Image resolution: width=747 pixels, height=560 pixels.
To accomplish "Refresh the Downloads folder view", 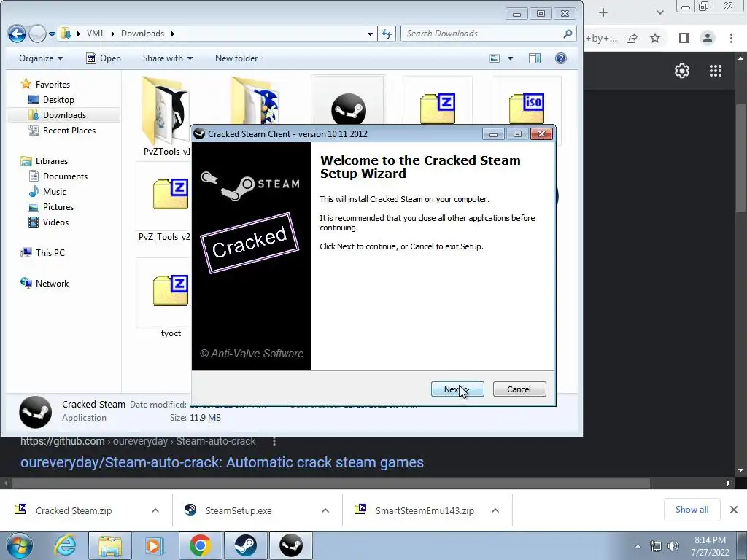I will tap(387, 34).
